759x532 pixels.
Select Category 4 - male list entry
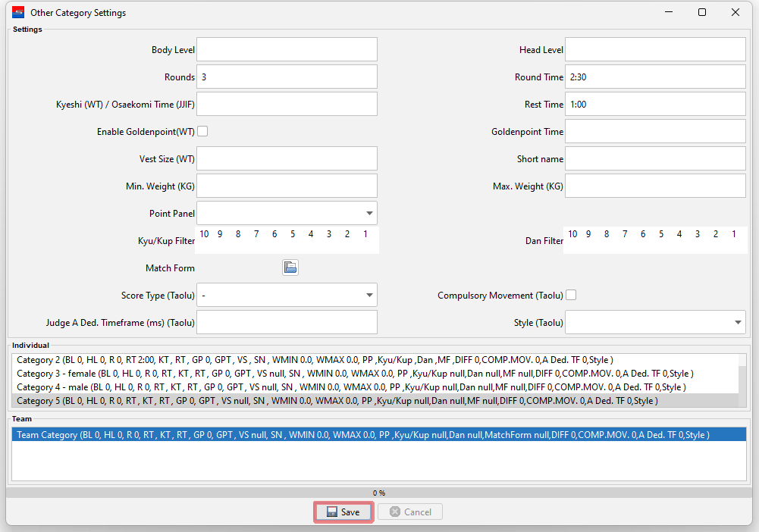tap(351, 387)
